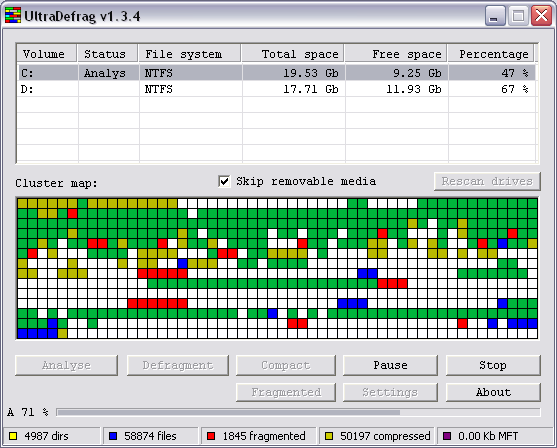
Task: Click the yellow dirs legend swatch
Action: [x=13, y=436]
